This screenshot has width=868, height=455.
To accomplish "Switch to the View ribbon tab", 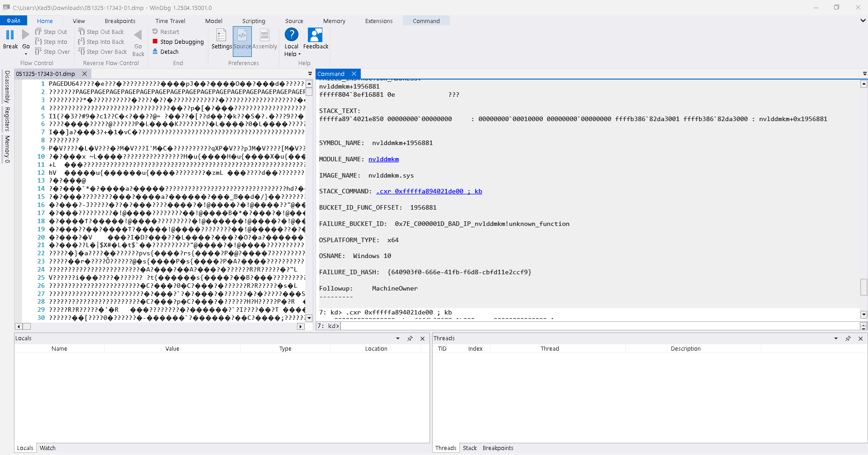I will 79,21.
